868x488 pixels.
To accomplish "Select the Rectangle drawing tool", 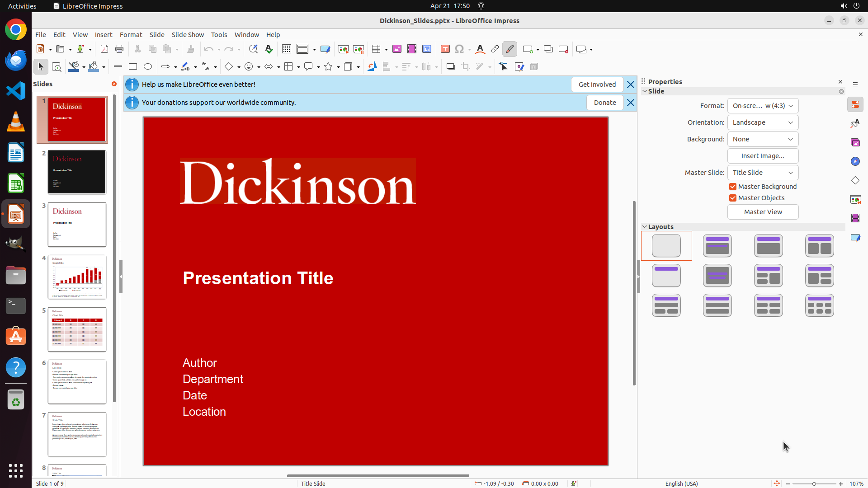I will (x=133, y=67).
